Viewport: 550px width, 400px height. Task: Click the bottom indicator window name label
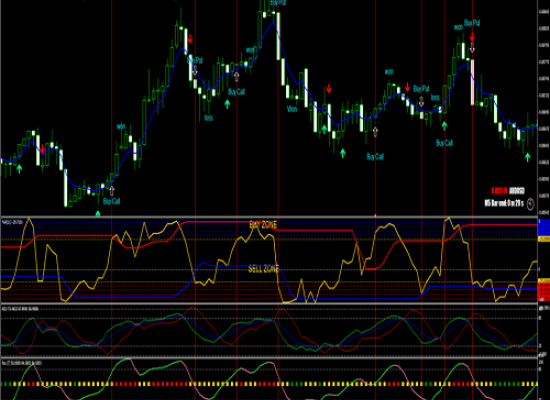tap(22, 363)
